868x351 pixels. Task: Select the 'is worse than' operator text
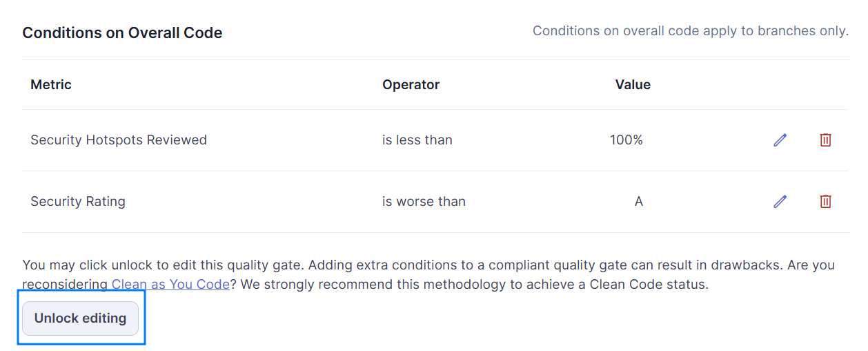424,202
